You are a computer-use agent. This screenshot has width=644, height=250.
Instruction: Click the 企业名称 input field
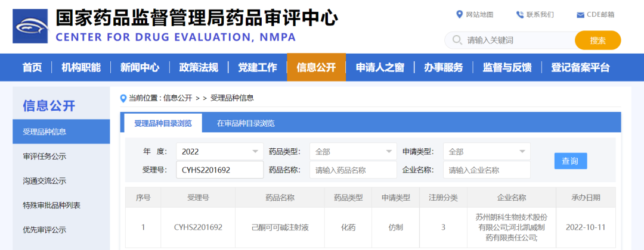pyautogui.click(x=487, y=170)
